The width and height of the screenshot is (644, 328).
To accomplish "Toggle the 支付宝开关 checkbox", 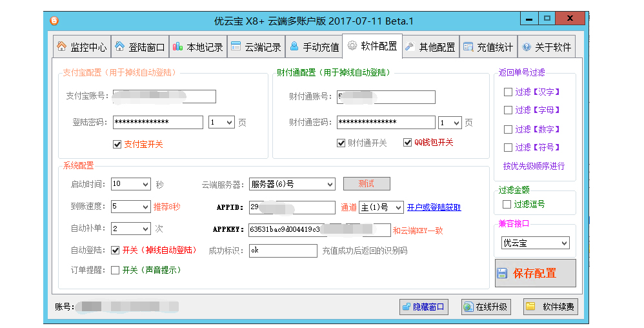I will [117, 145].
